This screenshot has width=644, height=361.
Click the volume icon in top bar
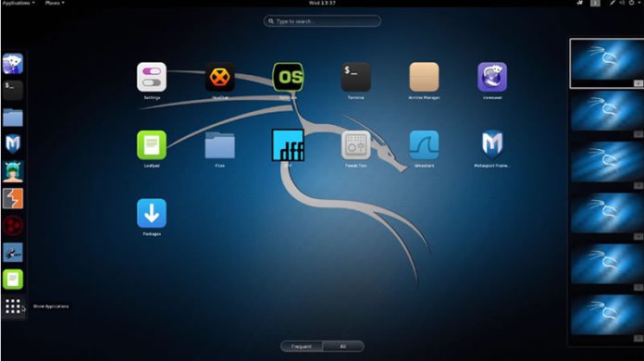622,3
